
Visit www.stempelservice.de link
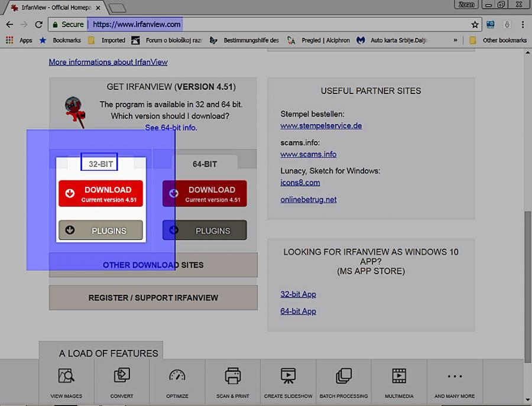tap(321, 125)
